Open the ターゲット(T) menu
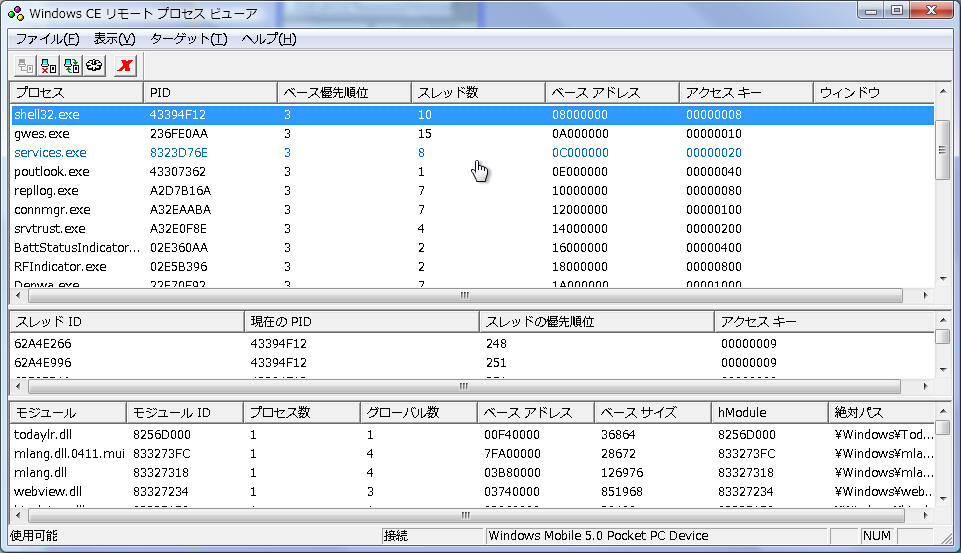Image resolution: width=961 pixels, height=553 pixels. point(188,39)
